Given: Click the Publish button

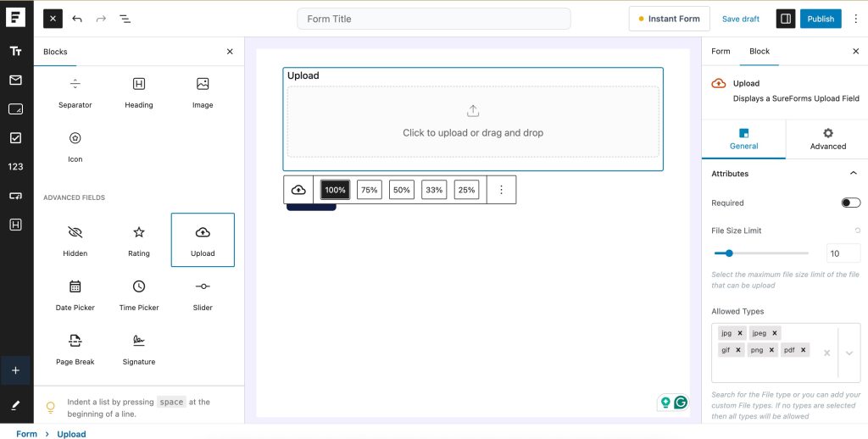Looking at the screenshot, I should [x=821, y=19].
